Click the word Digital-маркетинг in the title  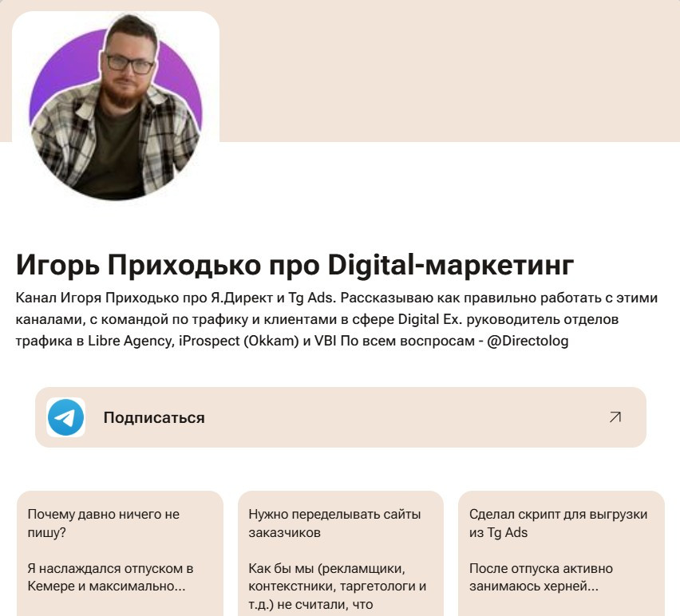click(x=451, y=264)
